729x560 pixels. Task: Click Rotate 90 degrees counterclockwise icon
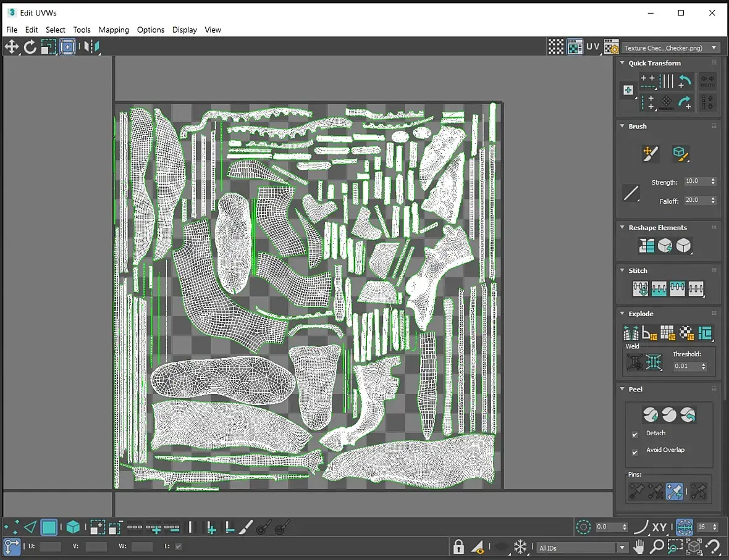tap(685, 81)
